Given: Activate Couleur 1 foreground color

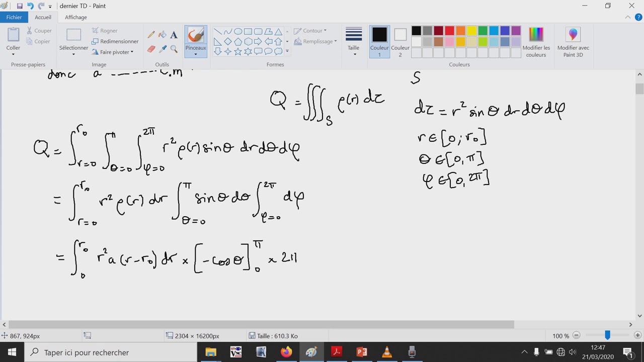Looking at the screenshot, I should (x=379, y=42).
